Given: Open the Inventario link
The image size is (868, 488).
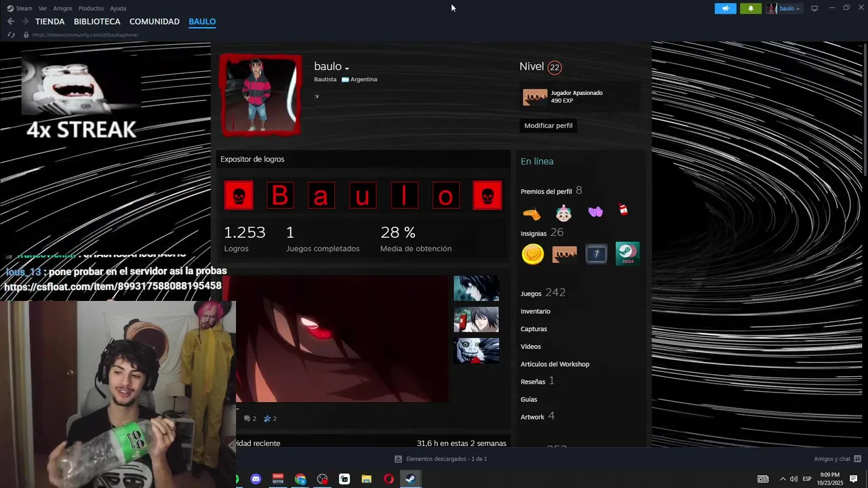Looking at the screenshot, I should [x=535, y=311].
